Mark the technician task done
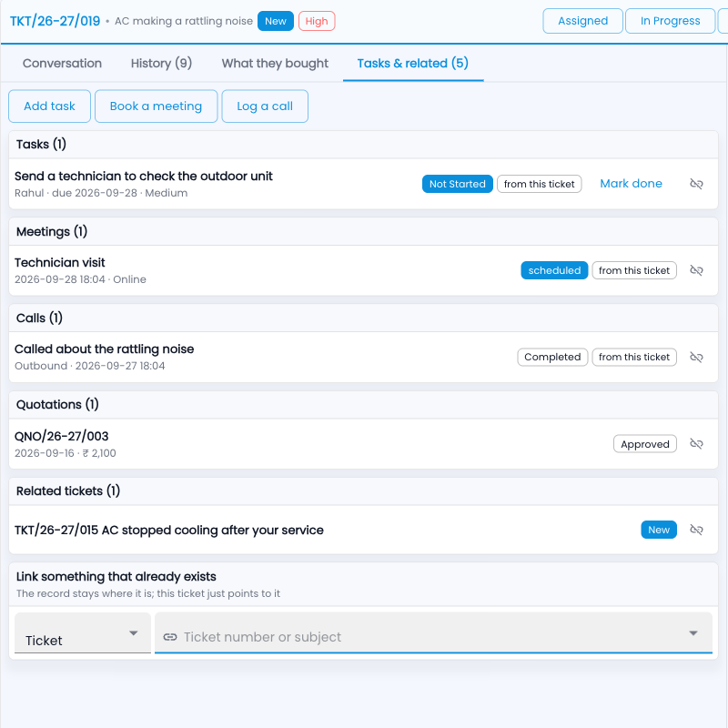Viewport: 728px width, 728px height. [x=631, y=184]
